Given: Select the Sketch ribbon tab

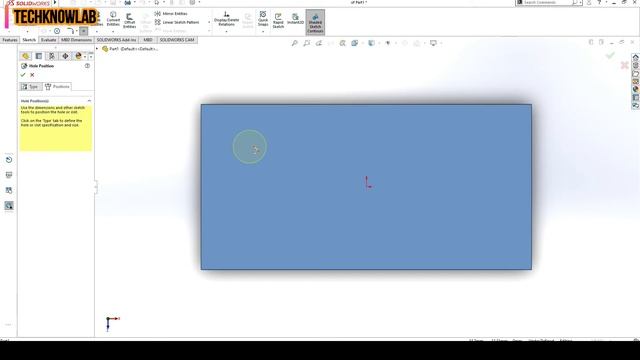Looking at the screenshot, I should point(29,40).
